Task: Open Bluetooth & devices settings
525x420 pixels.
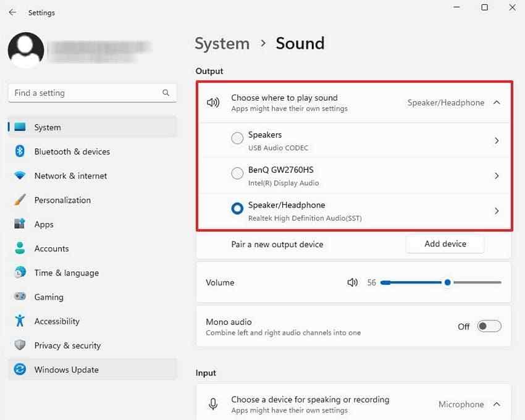Action: (93, 151)
